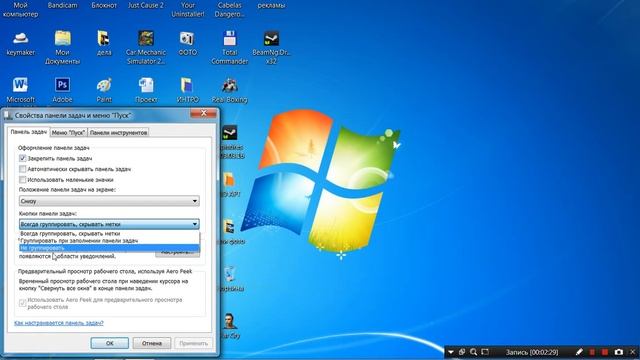Click the Just Cause 2 desktop label

click(146, 6)
